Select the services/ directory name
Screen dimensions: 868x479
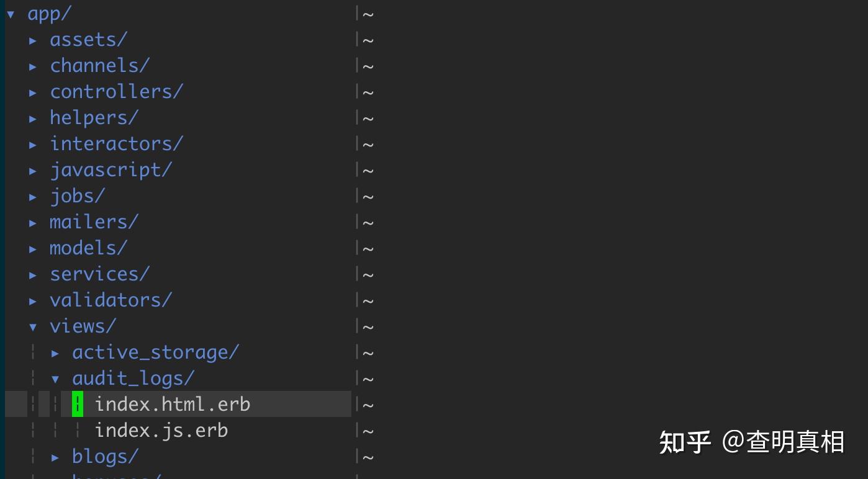click(x=100, y=274)
